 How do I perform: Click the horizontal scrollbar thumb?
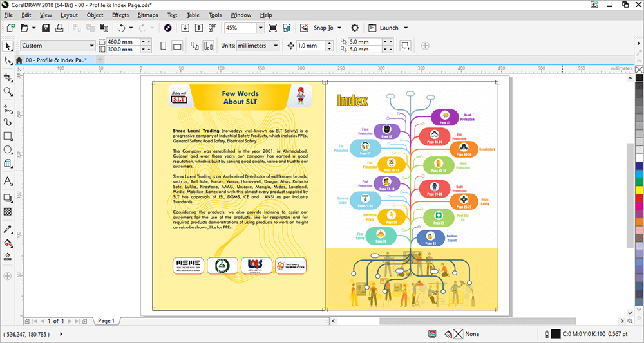point(478,321)
